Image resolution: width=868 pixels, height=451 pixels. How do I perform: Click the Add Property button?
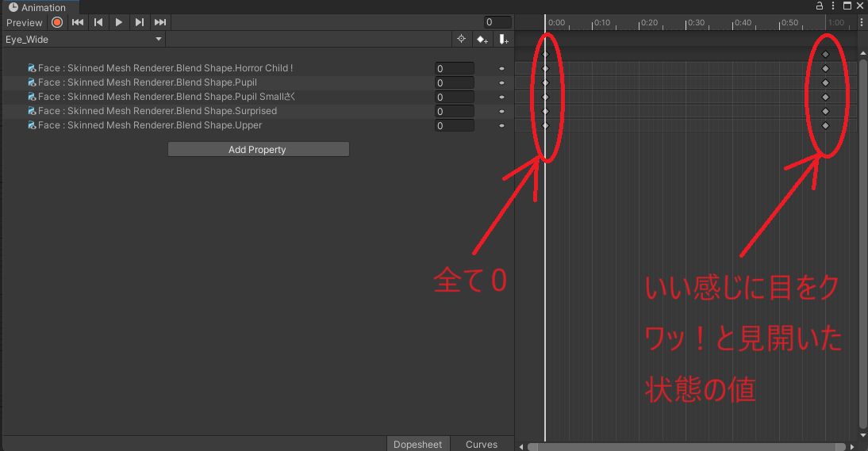click(259, 149)
